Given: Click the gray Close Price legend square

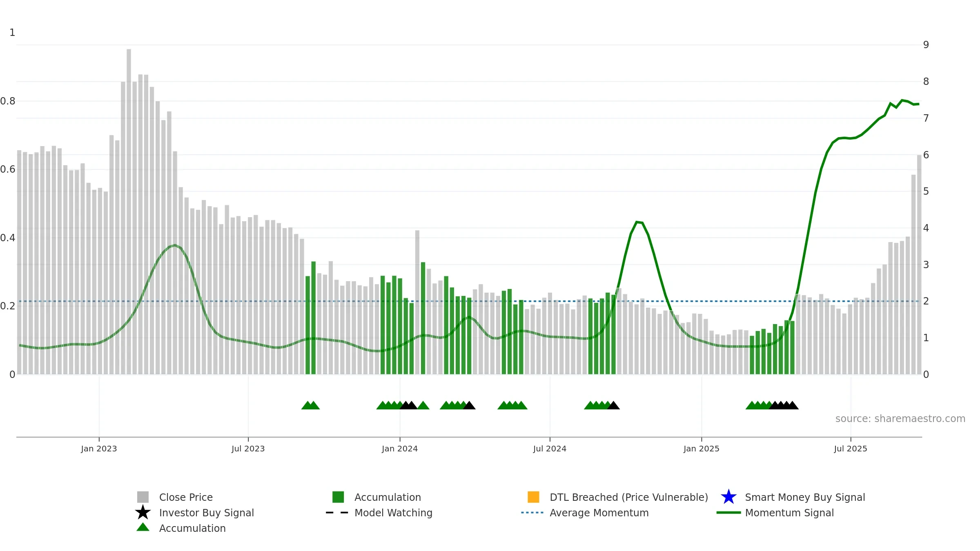Looking at the screenshot, I should point(143,497).
